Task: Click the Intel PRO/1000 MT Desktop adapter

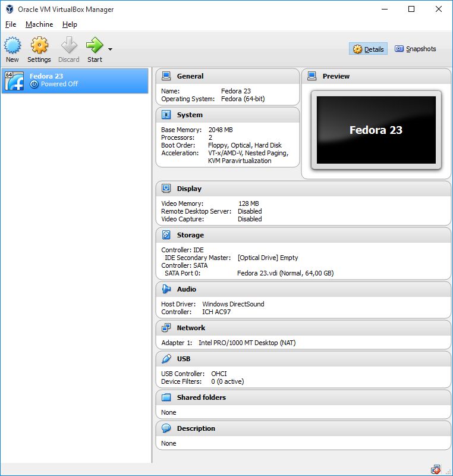Action: point(247,343)
